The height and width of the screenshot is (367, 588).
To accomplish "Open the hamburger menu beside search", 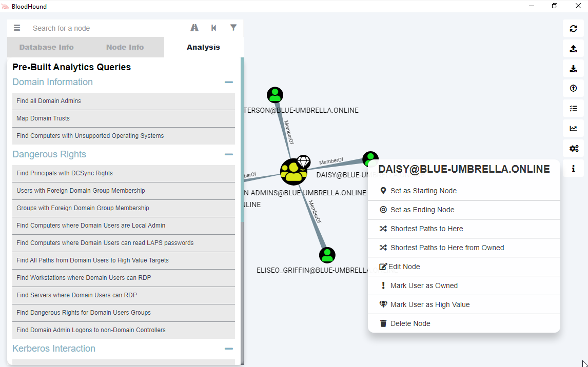I will [x=17, y=28].
